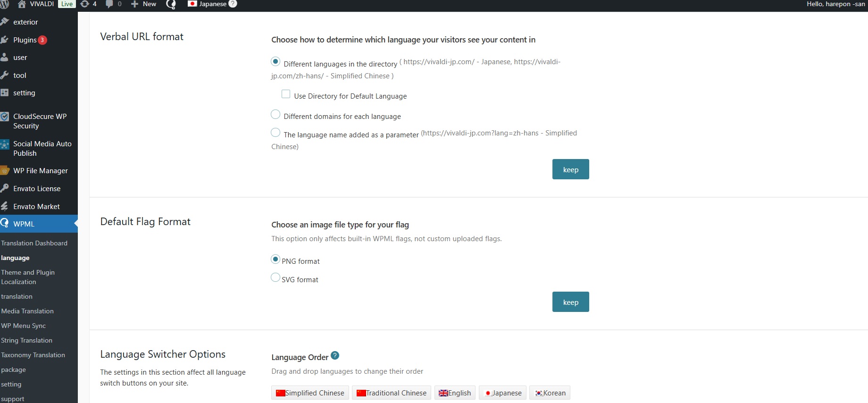Click the WP File Manager folder icon
This screenshot has width=868, height=403.
pos(5,171)
